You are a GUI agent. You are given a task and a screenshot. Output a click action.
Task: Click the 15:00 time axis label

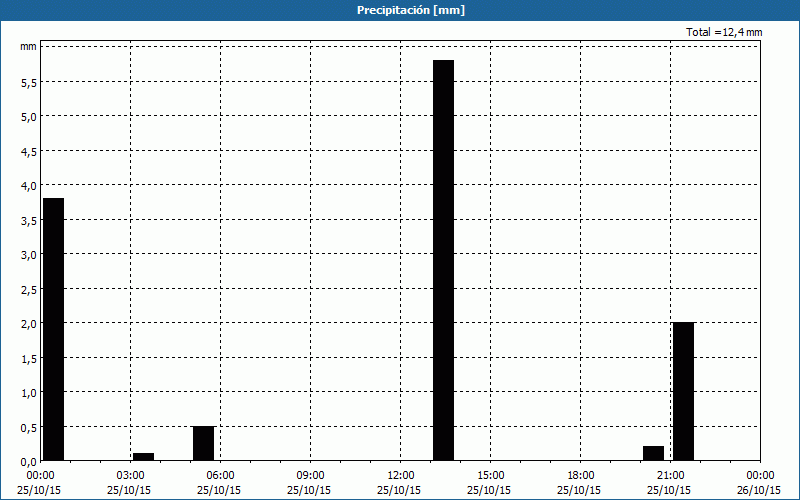490,476
